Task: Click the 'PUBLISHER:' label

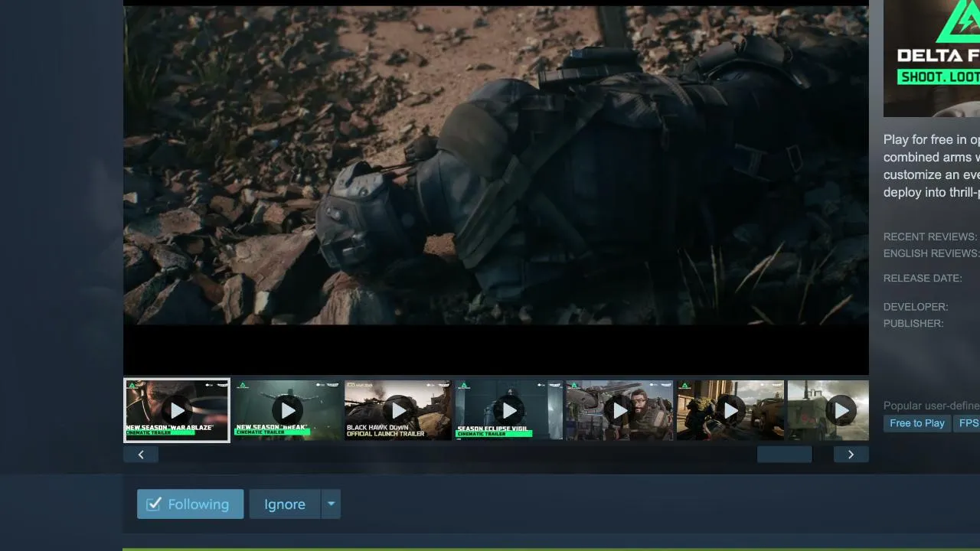Action: pyautogui.click(x=913, y=324)
